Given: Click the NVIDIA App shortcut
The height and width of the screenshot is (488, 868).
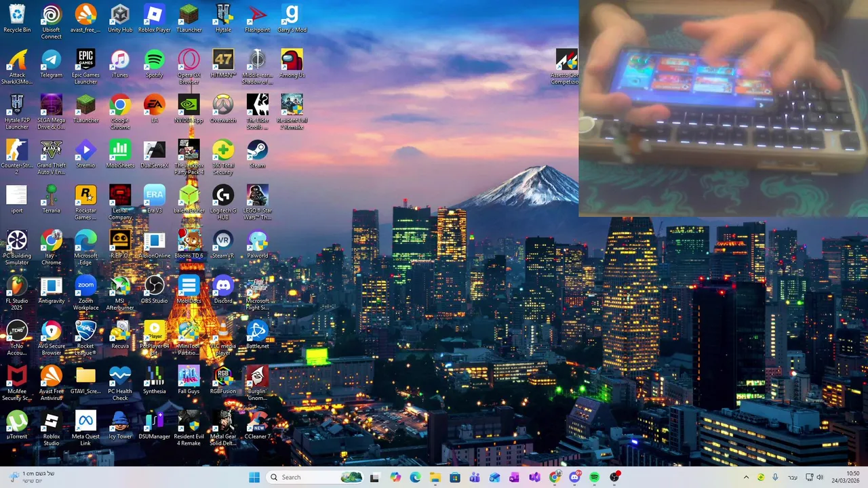Looking at the screenshot, I should (189, 108).
